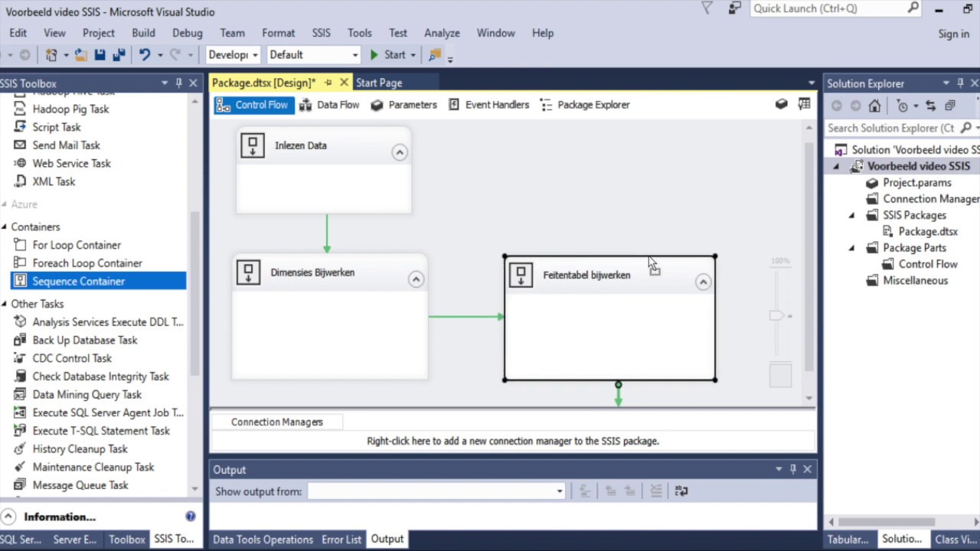Click the feedback icon beside Quick Launch
Image resolution: width=980 pixels, height=551 pixels.
coord(735,8)
